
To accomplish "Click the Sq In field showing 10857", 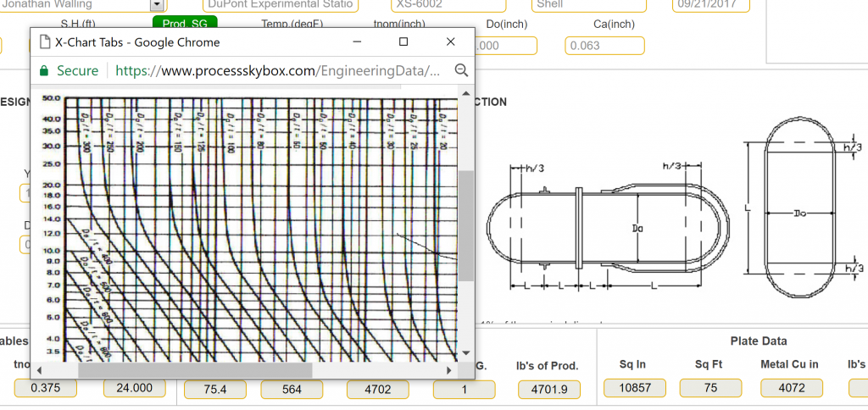I will pyautogui.click(x=634, y=388).
